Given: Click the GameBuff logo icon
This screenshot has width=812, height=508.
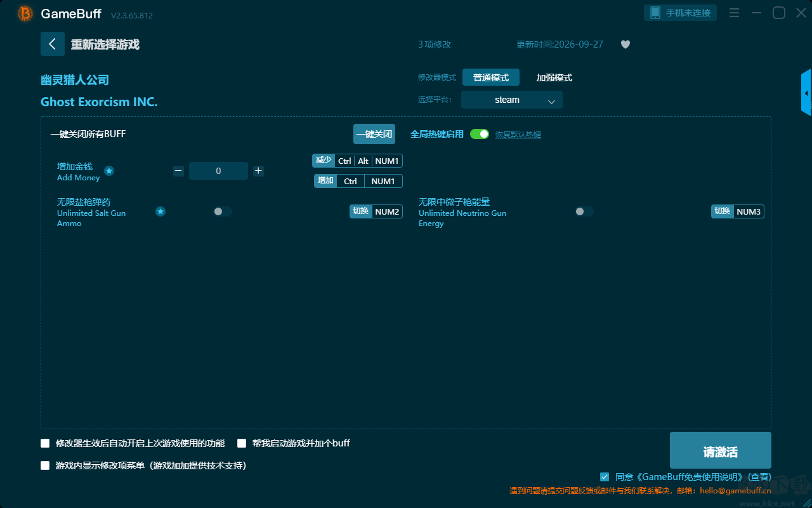Looking at the screenshot, I should tap(25, 13).
